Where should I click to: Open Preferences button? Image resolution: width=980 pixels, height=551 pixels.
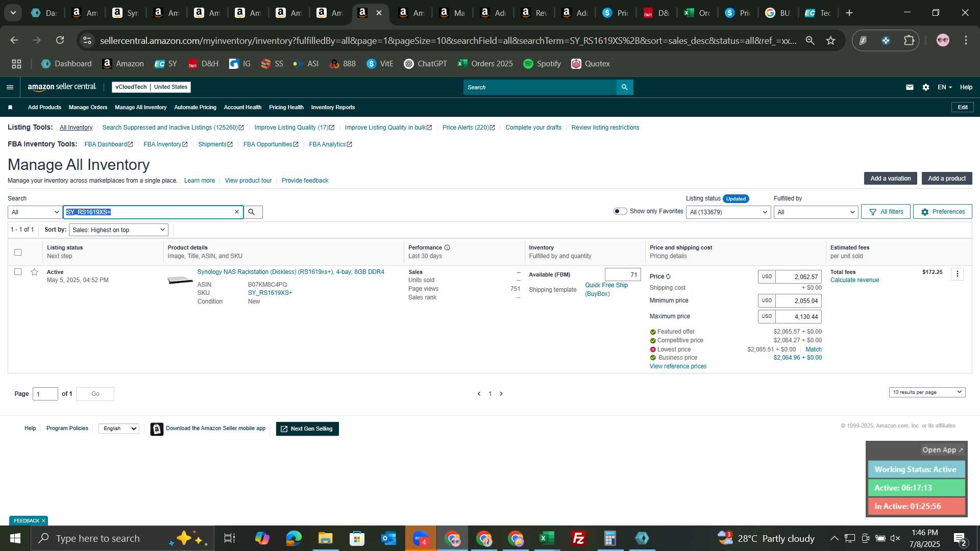[x=942, y=212]
